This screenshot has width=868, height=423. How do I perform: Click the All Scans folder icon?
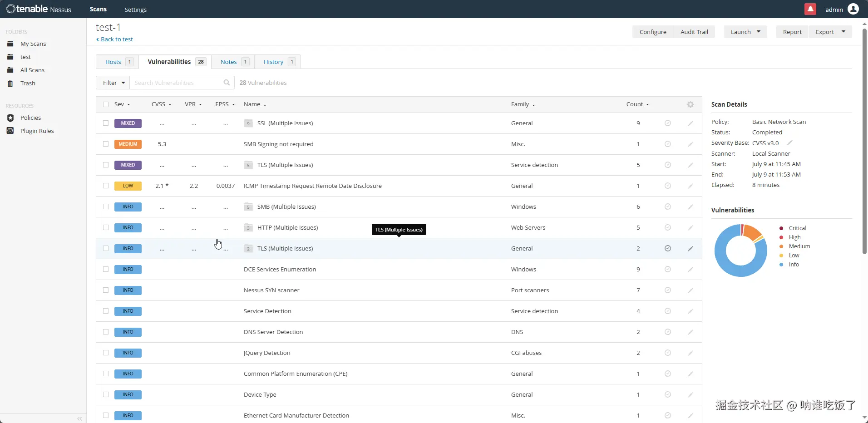pyautogui.click(x=10, y=70)
